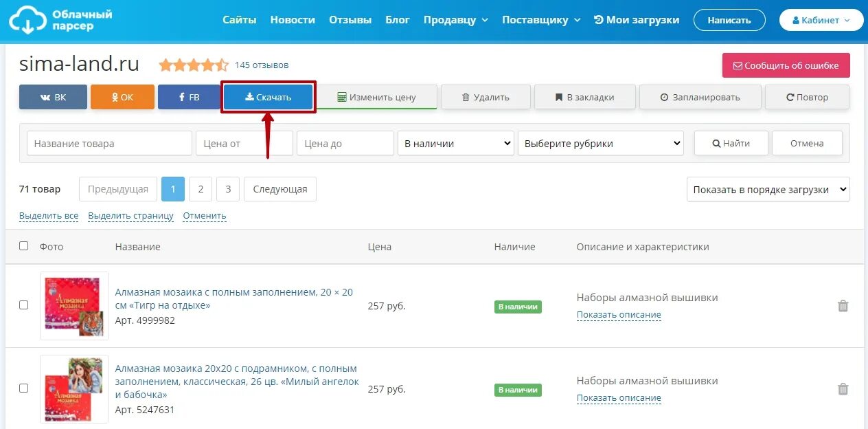Click the Найти search button
868x429 pixels.
(x=731, y=143)
